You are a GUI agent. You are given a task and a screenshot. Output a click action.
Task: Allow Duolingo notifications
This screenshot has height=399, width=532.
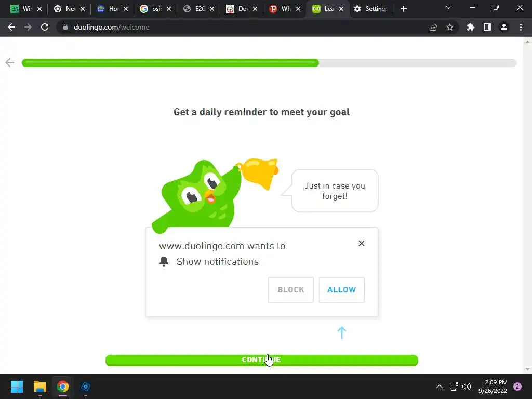(342, 290)
